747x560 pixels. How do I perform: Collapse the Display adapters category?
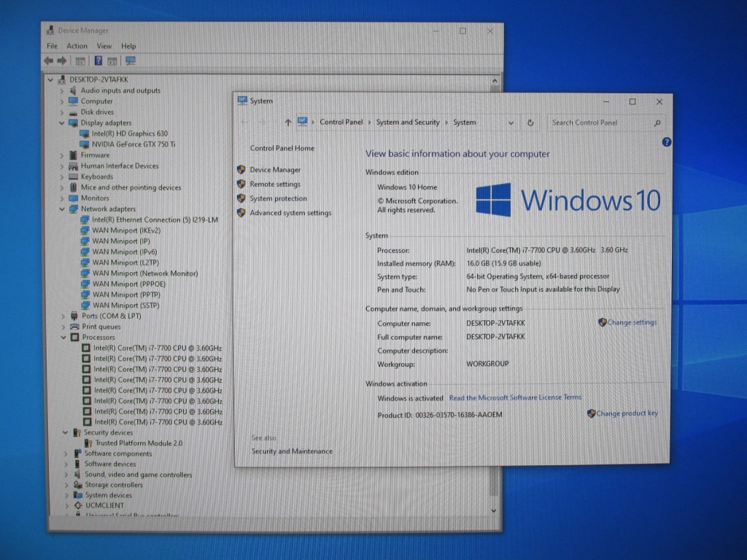(62, 123)
